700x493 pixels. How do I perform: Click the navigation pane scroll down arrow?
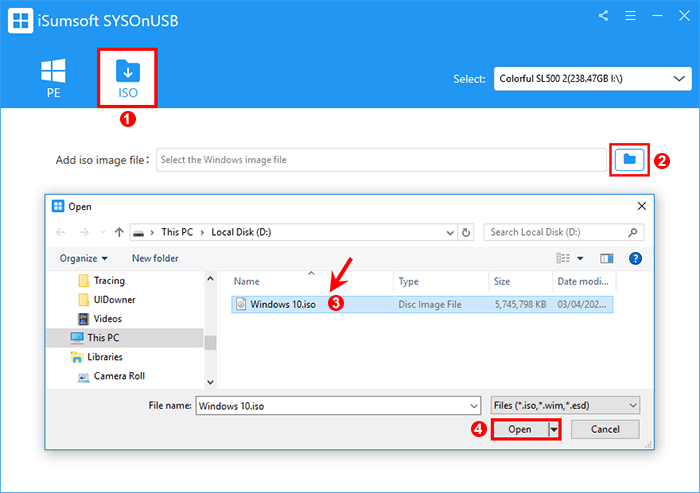(x=210, y=382)
